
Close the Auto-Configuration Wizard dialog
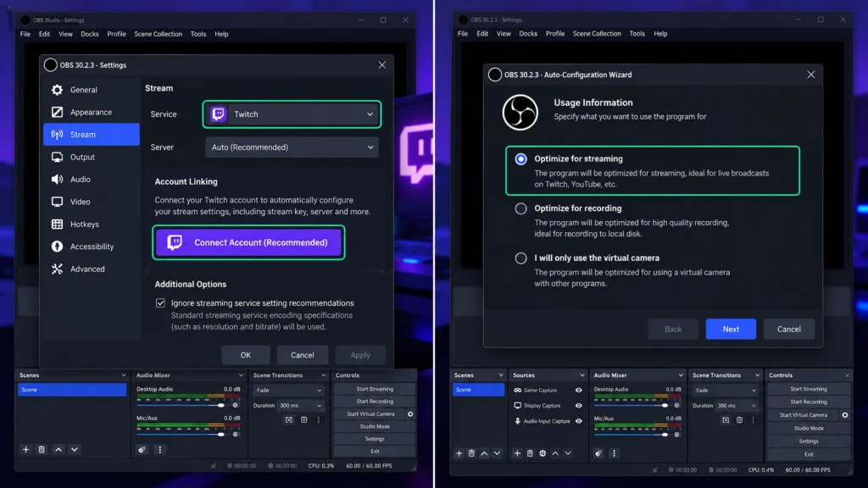click(x=811, y=75)
